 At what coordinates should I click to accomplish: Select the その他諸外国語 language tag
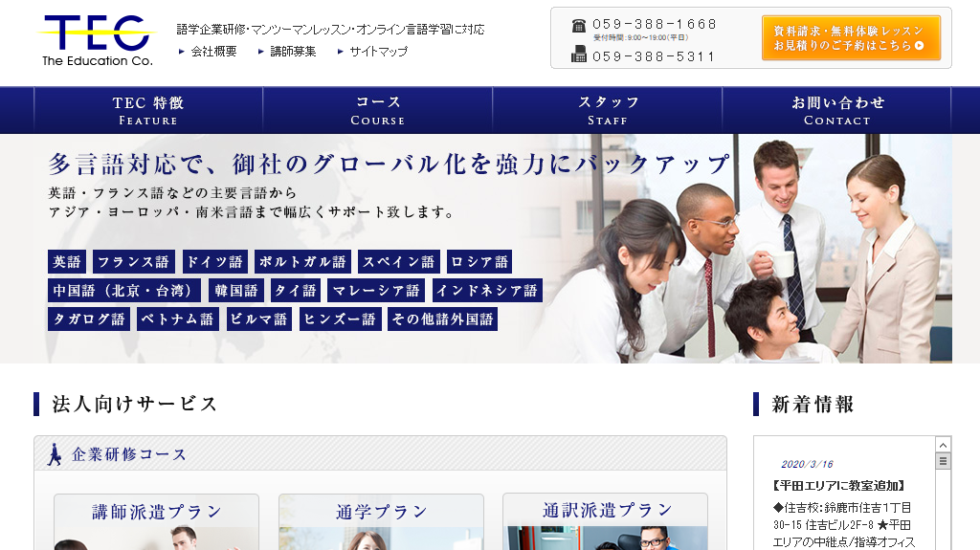[x=442, y=319]
